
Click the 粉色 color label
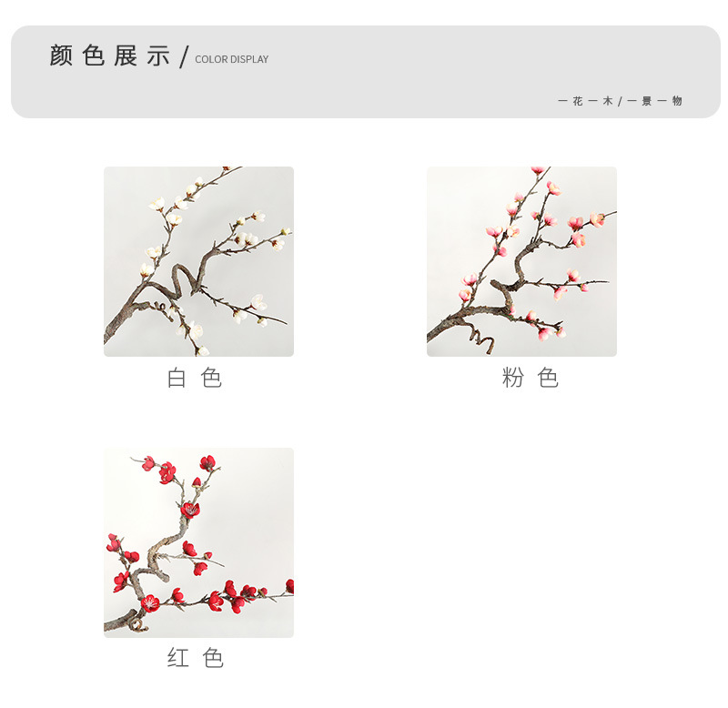point(530,378)
